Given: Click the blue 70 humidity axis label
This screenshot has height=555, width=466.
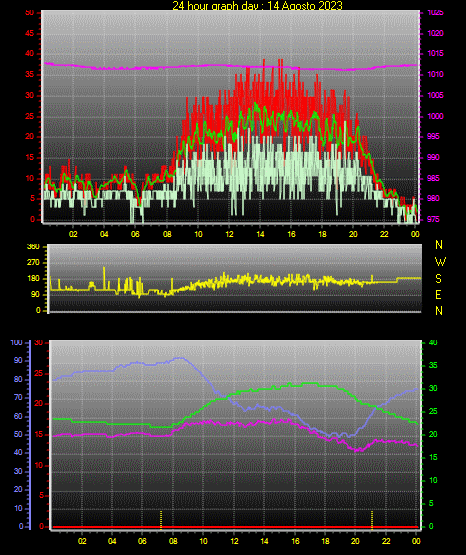Looking at the screenshot, I should (x=18, y=397).
